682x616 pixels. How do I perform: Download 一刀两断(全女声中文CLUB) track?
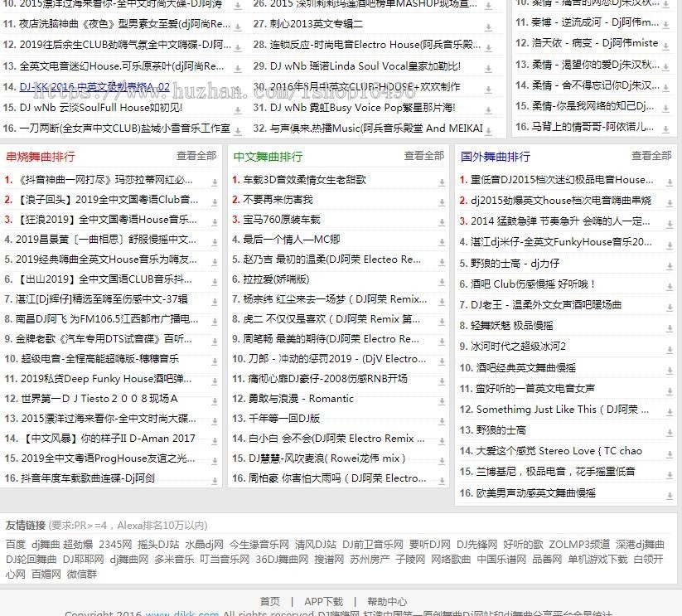238,131
